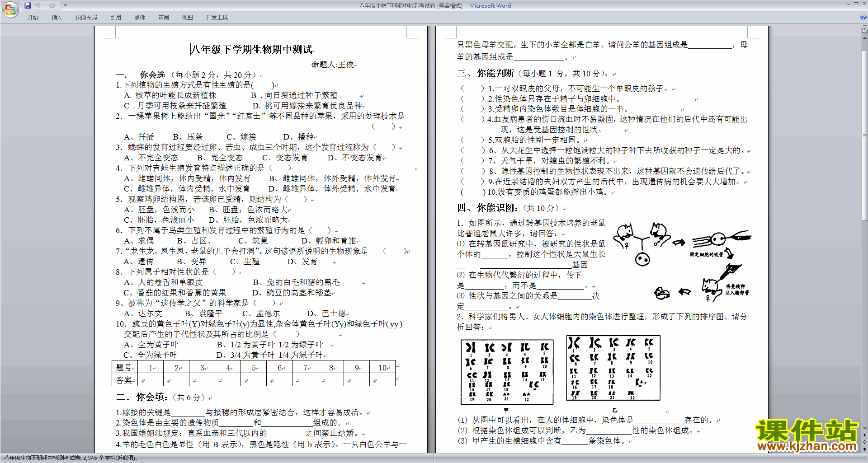Click option A、全为黄子叶 in question 10
This screenshot has width=868, height=463.
tap(151, 345)
